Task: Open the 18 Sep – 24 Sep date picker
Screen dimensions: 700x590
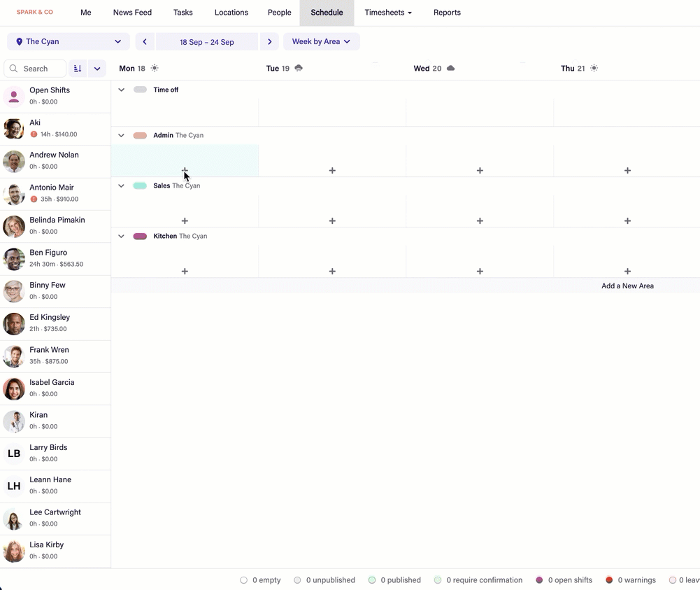Action: coord(207,42)
